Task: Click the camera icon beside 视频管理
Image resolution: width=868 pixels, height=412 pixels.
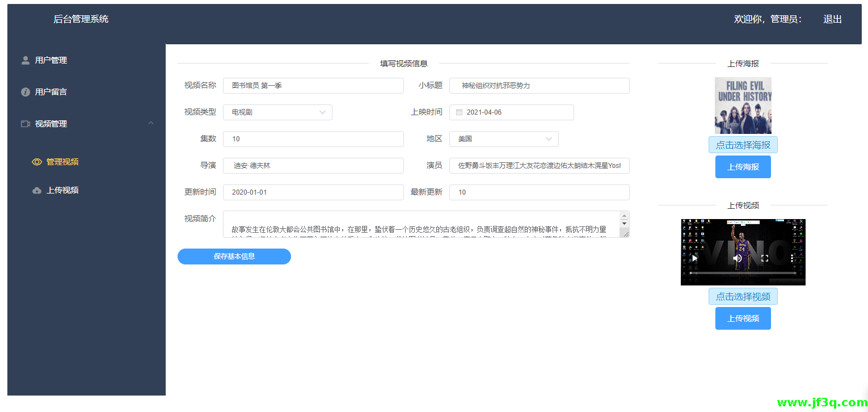Action: coord(26,124)
